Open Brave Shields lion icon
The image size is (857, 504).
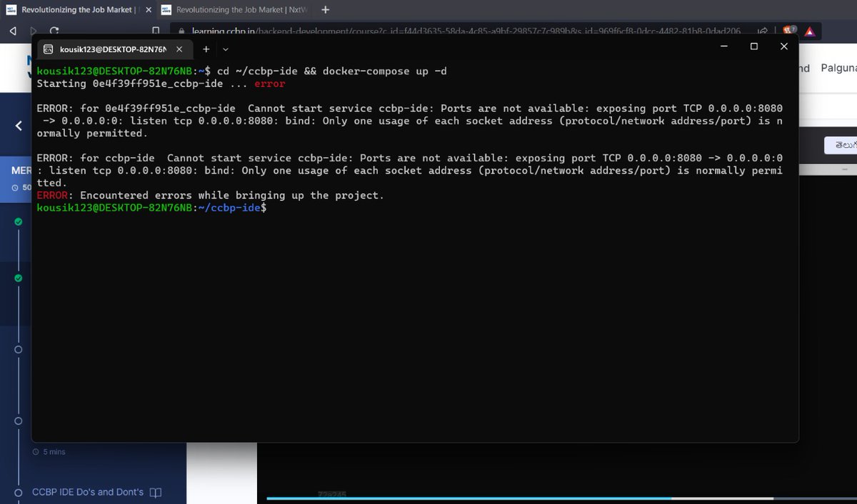click(x=789, y=31)
